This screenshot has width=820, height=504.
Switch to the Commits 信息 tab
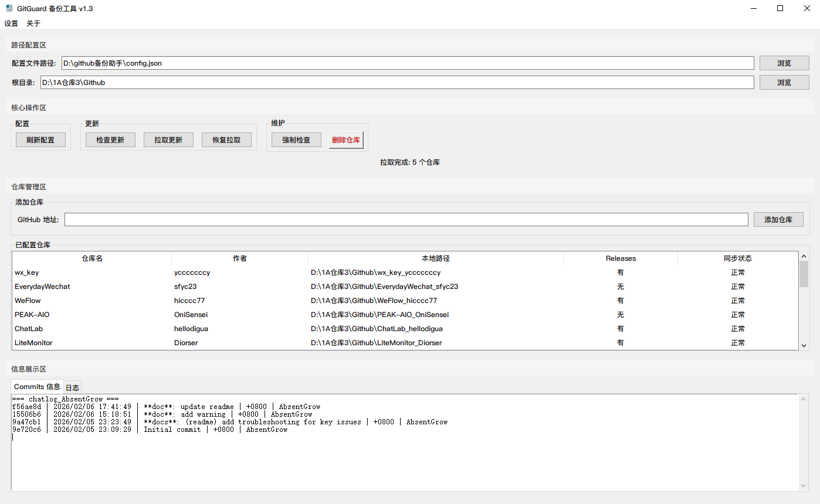pos(36,387)
